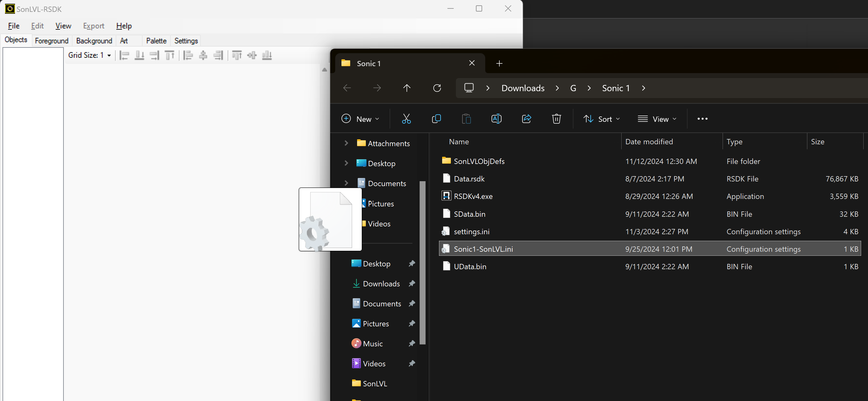Screen dimensions: 868x401
Task: Click the Copy icon in Explorer toolbar
Action: point(436,119)
